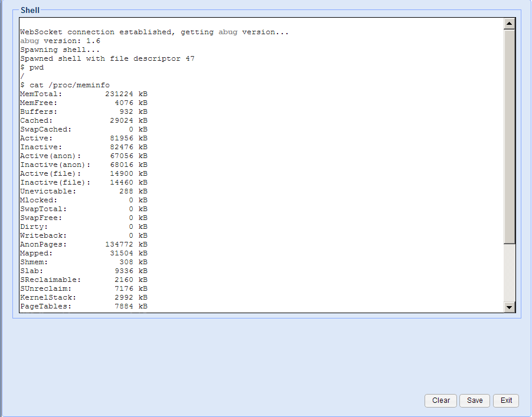This screenshot has width=532, height=417.
Task: Click the 'AnonPages:' line
Action: pos(84,244)
